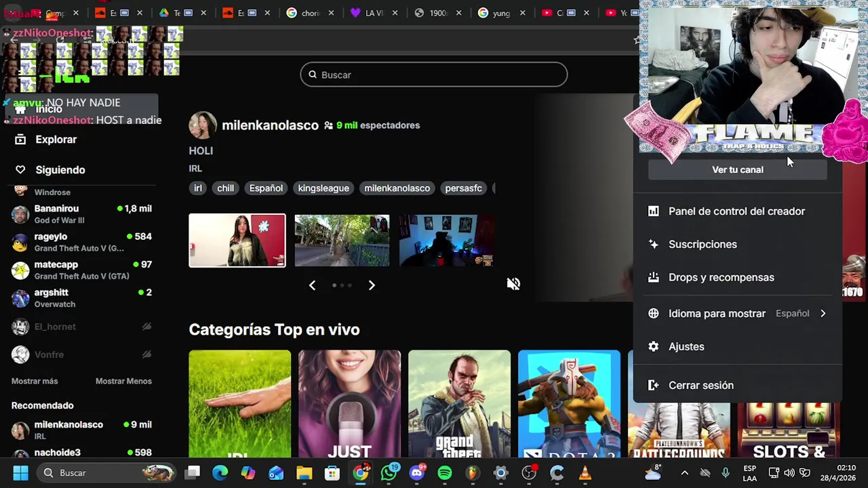This screenshot has width=868, height=488.
Task: Switch to the '1900' browser tab
Action: coord(439,13)
